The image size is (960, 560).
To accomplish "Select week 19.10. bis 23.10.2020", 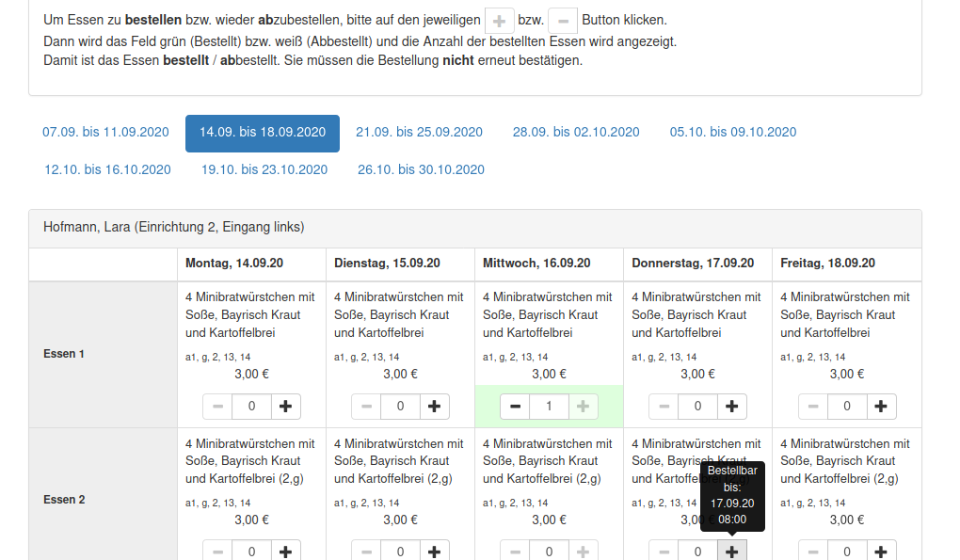I will coord(264,170).
